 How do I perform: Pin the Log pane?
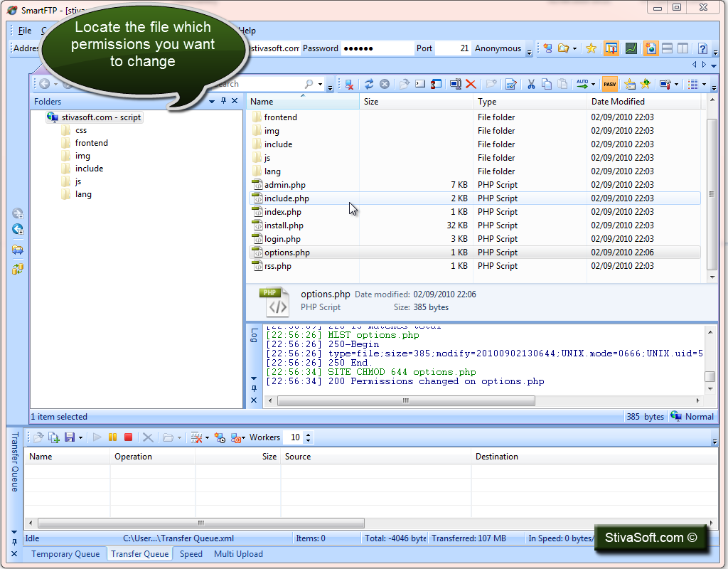tap(254, 388)
